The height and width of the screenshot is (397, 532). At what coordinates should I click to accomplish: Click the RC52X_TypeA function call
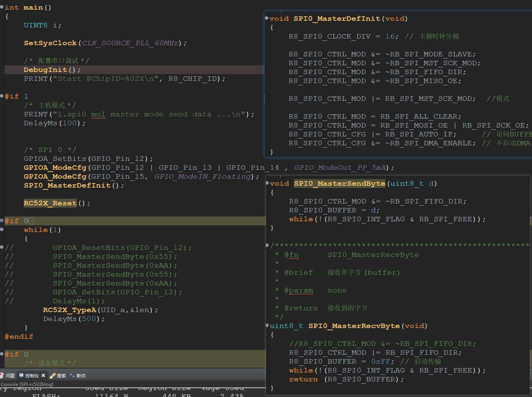[x=69, y=310]
